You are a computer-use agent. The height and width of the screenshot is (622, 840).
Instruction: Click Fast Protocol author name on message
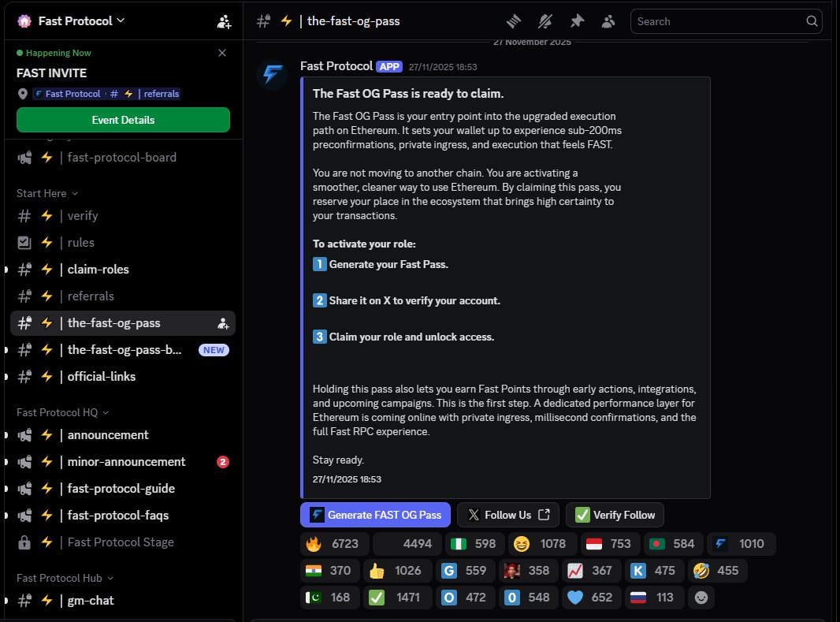tap(336, 66)
